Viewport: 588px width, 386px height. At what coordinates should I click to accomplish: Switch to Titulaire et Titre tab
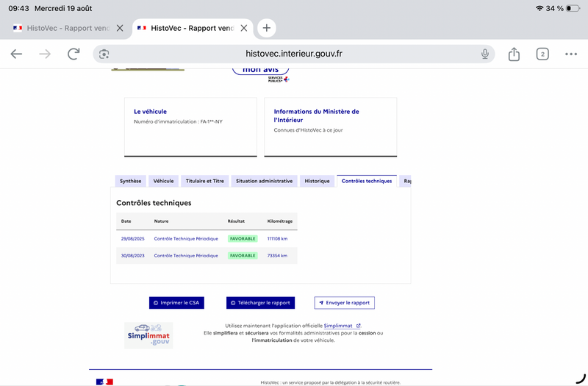pyautogui.click(x=205, y=181)
